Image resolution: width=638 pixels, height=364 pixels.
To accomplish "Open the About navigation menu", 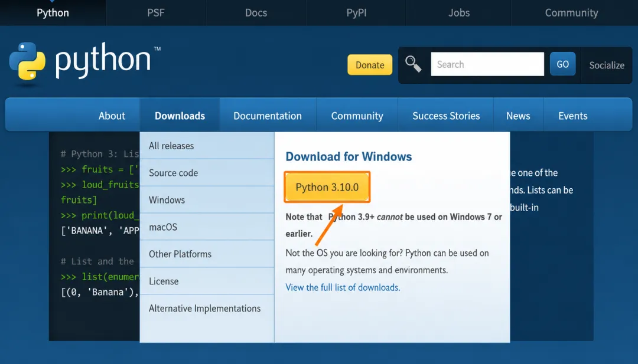I will [x=112, y=116].
